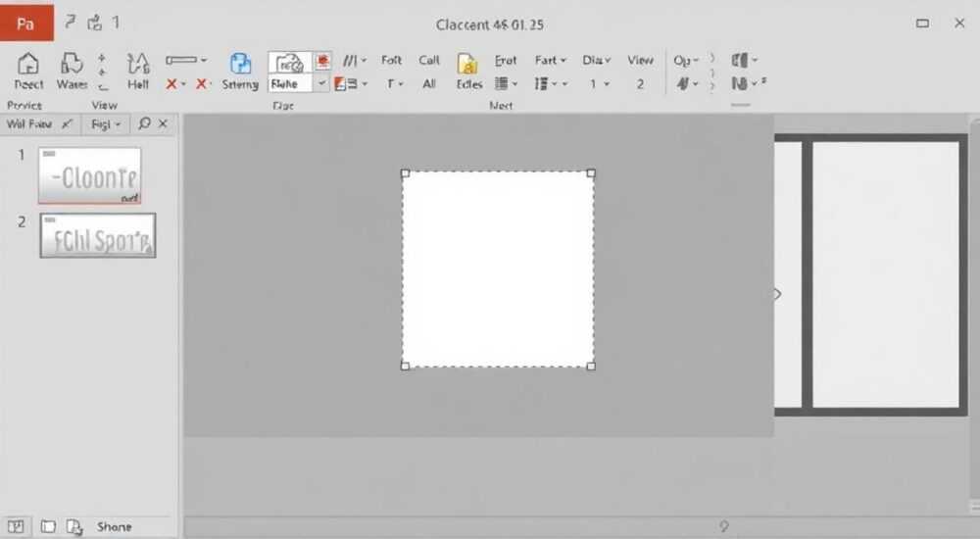
Task: Click the share icon in the title bar
Action: pos(94,24)
